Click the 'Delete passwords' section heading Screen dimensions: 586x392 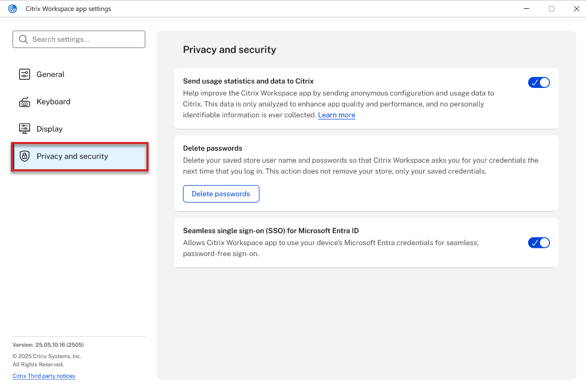212,149
